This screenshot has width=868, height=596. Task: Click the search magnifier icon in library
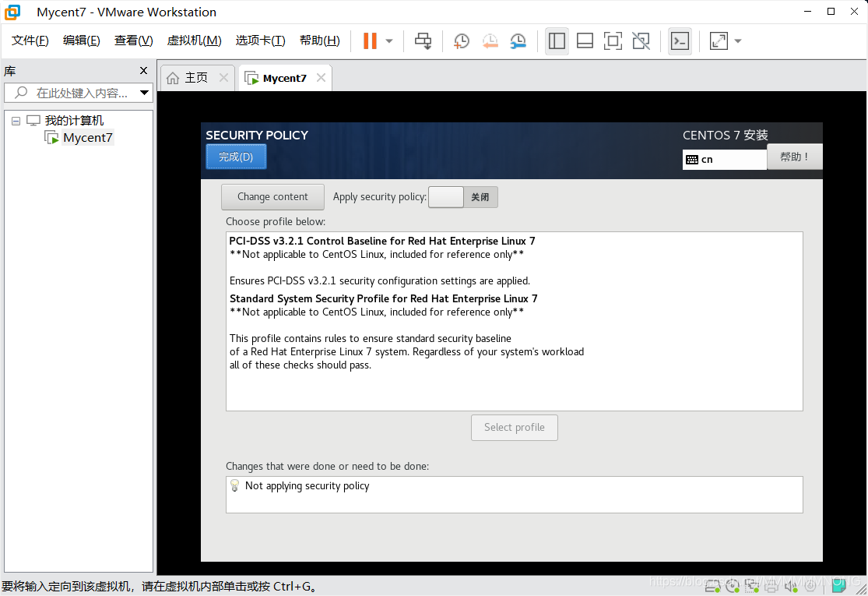[21, 93]
